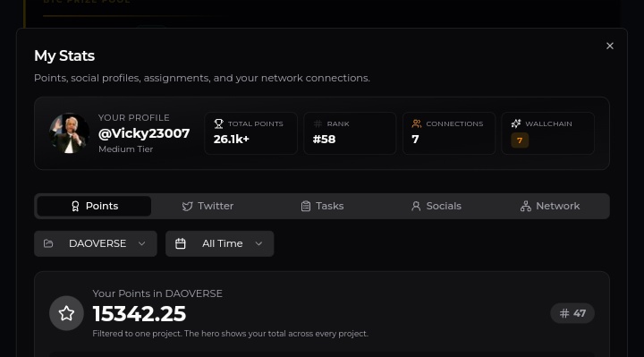Click the Your Points in DAOVERSE label
This screenshot has height=357, width=644.
tap(157, 293)
